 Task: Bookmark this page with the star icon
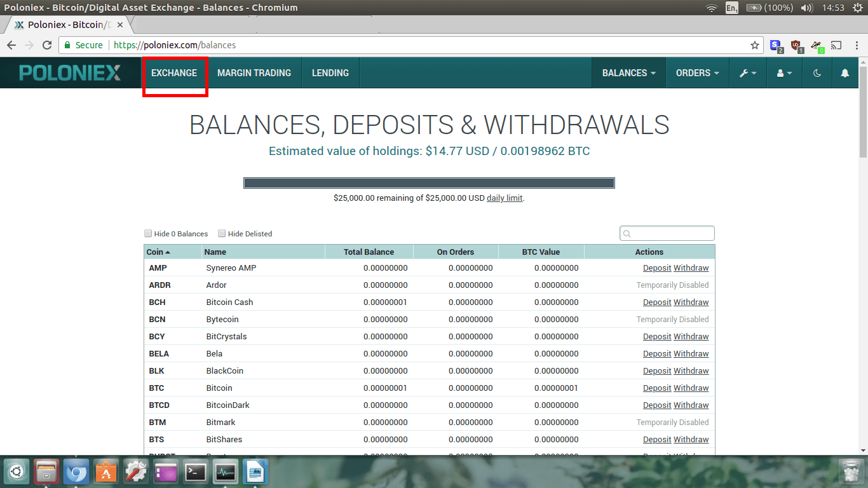[755, 45]
